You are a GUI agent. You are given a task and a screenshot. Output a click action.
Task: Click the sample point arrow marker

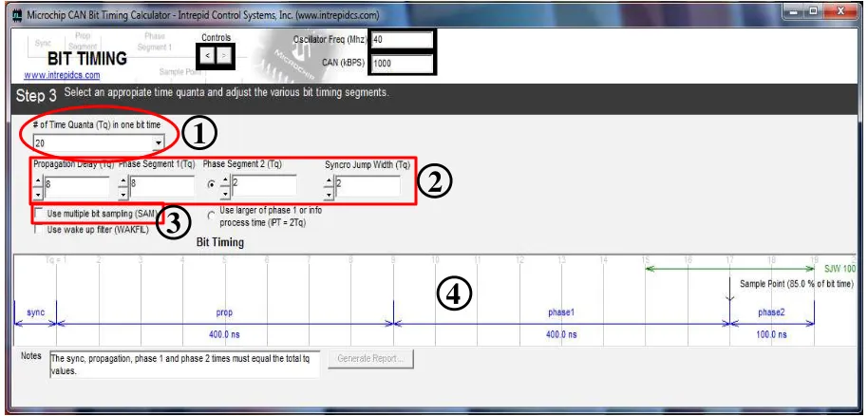729,289
